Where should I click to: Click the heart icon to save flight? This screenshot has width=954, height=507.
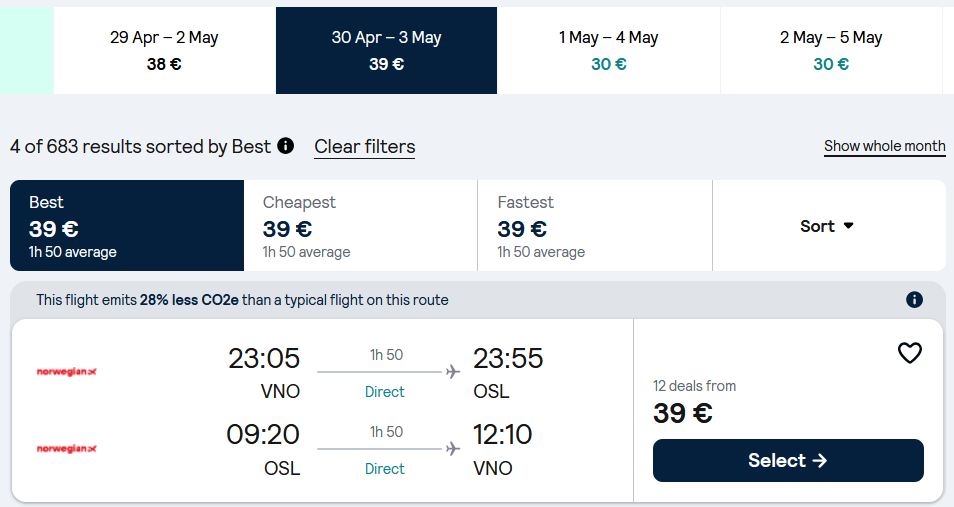(909, 353)
